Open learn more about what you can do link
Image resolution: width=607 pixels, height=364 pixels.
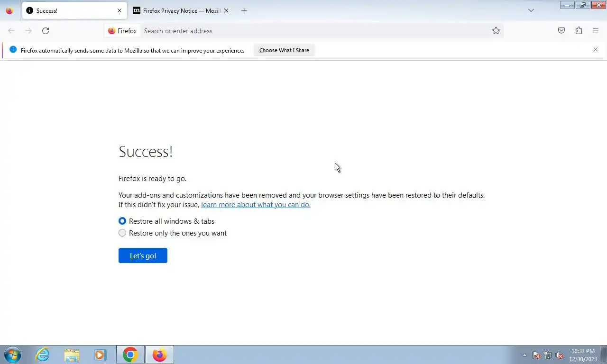point(256,205)
